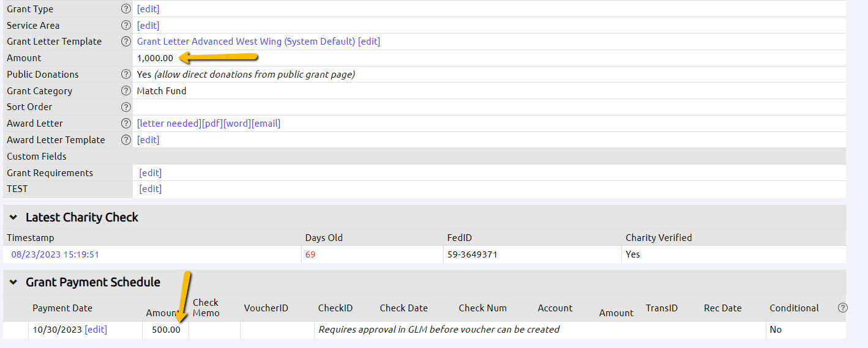Email the award letter
This screenshot has width=868, height=348.
(266, 124)
